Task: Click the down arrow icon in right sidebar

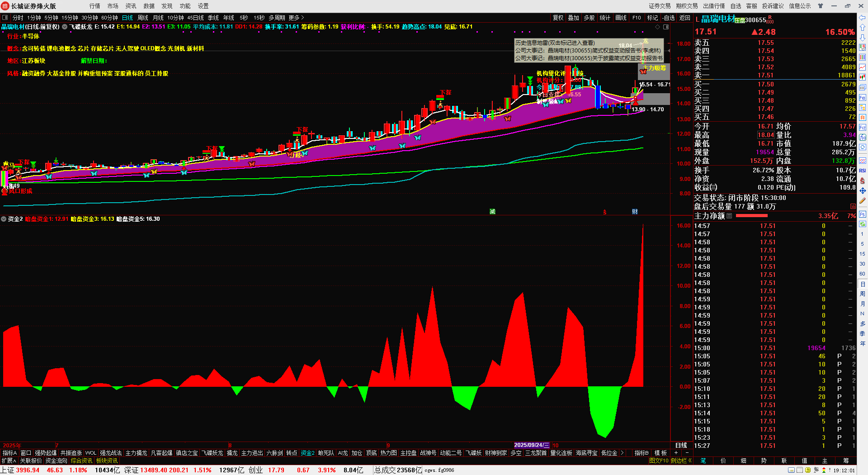Action: click(862, 38)
